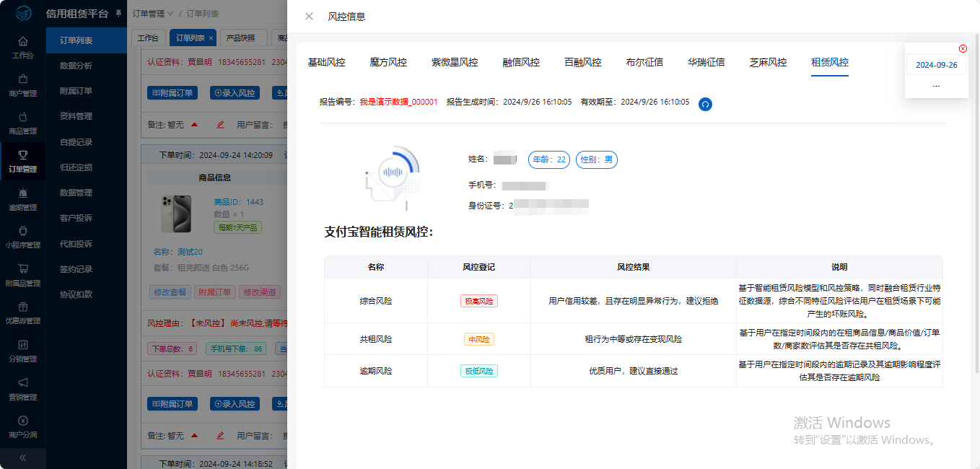980x469 pixels.
Task: Click the 订单列表 breadcrumb text
Action: (203, 14)
